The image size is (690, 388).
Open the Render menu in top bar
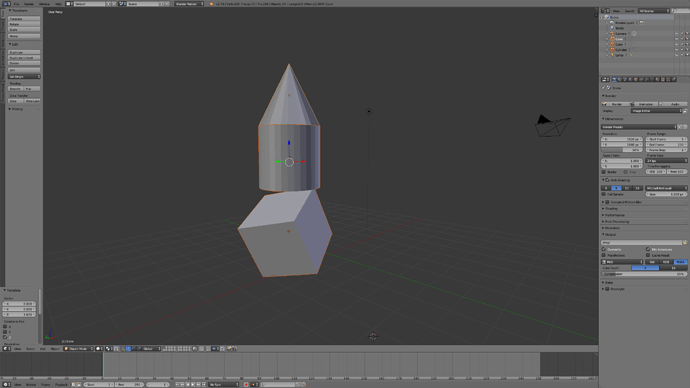pos(29,4)
